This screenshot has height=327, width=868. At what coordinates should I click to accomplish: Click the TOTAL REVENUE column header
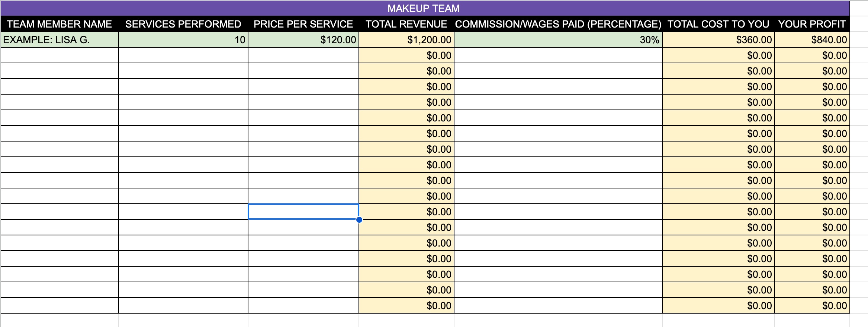click(406, 24)
